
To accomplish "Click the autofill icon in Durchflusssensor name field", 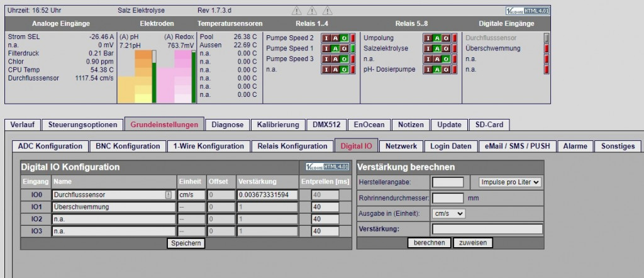I will point(169,195).
